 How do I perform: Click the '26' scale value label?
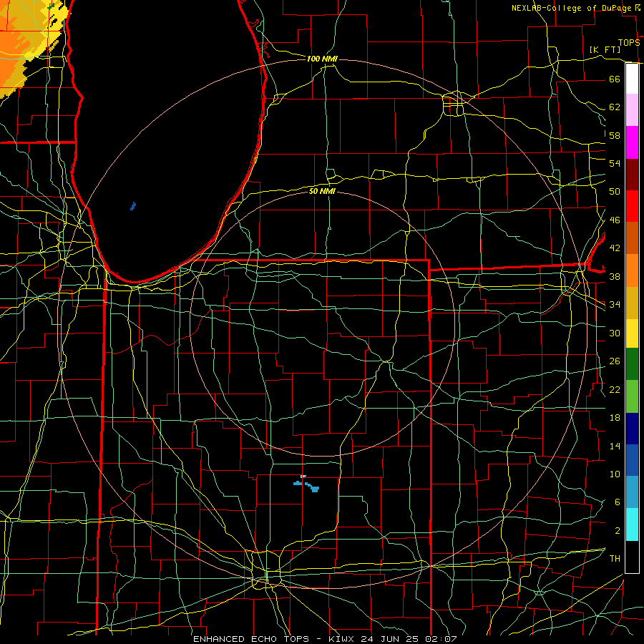point(615,361)
